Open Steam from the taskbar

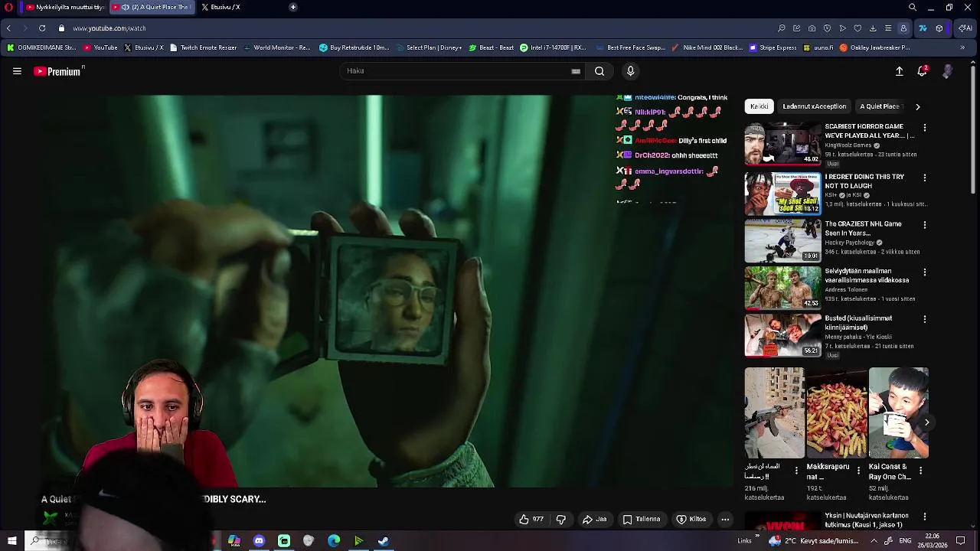pos(384,541)
